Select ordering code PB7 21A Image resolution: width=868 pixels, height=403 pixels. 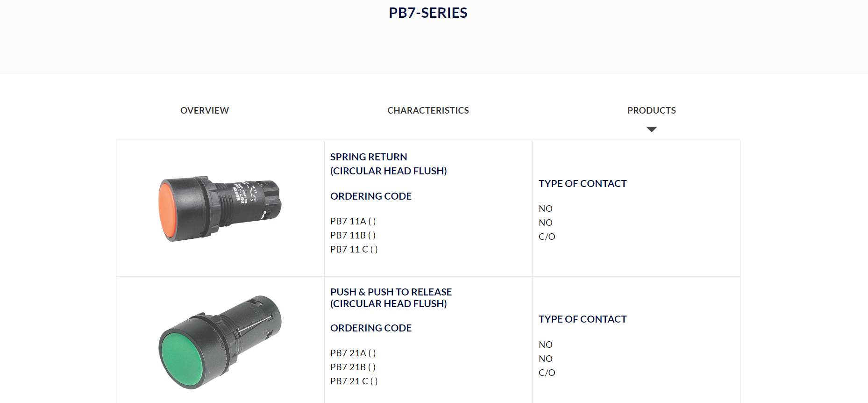click(353, 353)
